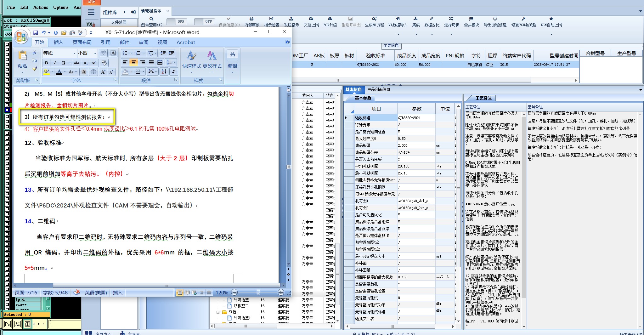Open the font name dropdown 等线
Image resolution: width=644 pixels, height=335 pixels.
coord(75,53)
